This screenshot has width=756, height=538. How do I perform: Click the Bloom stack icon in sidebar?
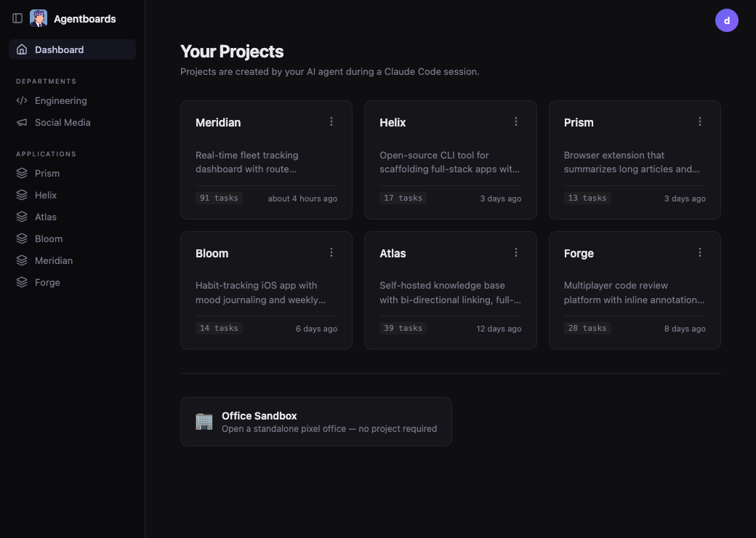pyautogui.click(x=23, y=238)
